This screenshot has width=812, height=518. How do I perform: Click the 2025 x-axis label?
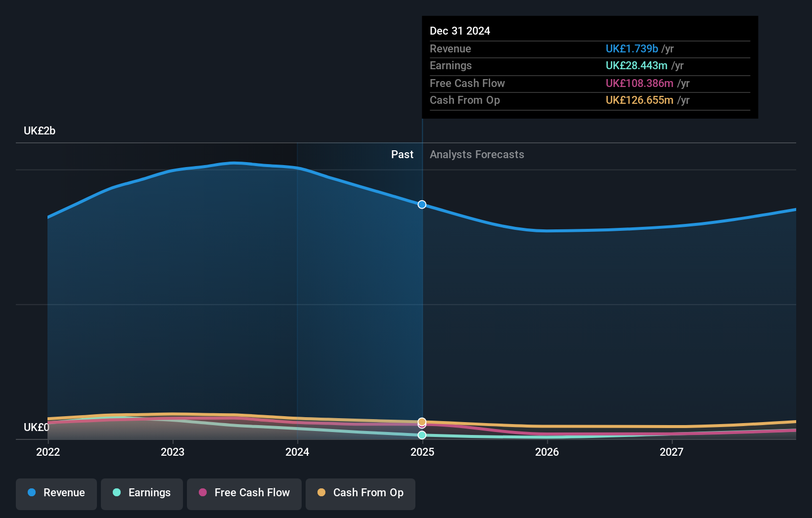coord(422,452)
